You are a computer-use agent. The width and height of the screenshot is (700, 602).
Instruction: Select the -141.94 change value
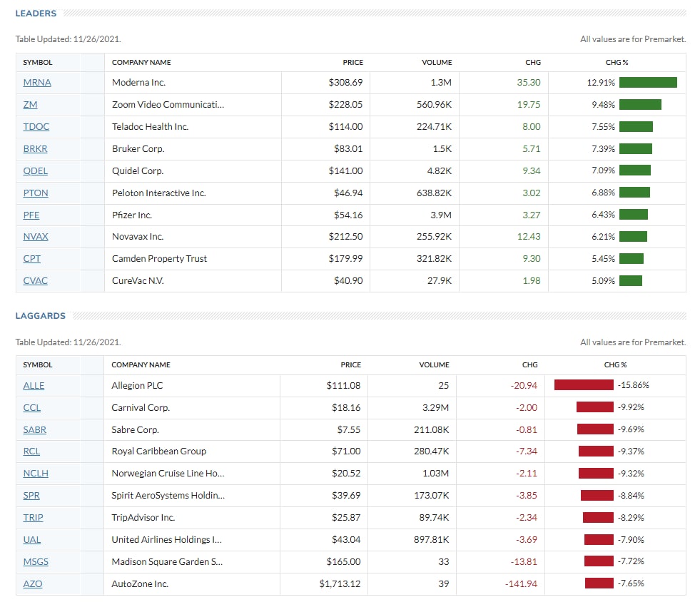521,583
